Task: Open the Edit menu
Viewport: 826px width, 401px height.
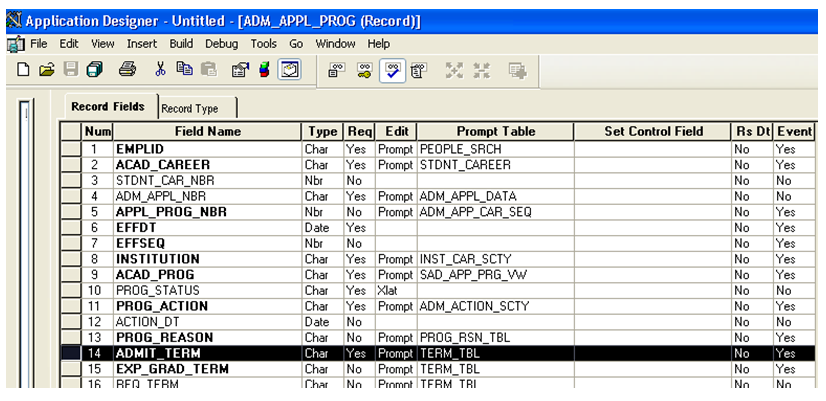Action: [x=68, y=44]
